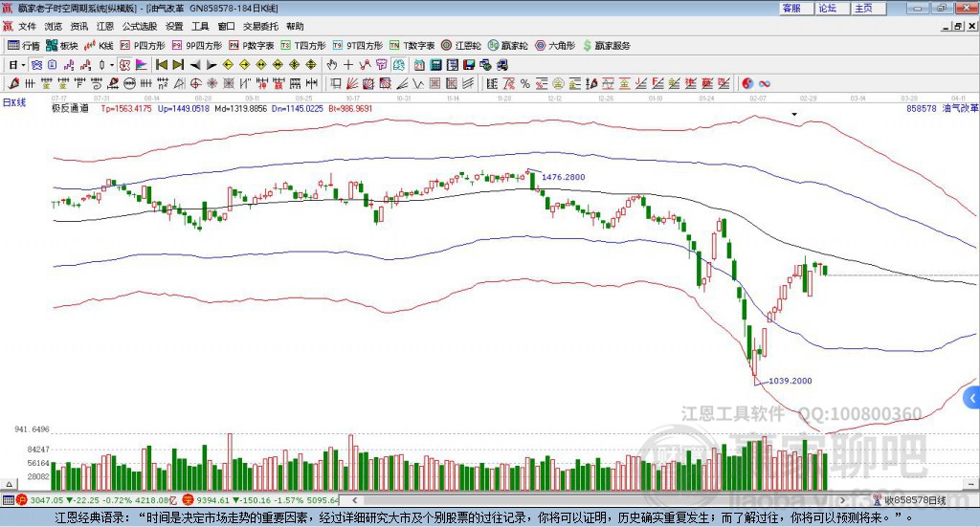Click the horizontal scrollbar left arrow
980x527 pixels.
pyautogui.click(x=355, y=500)
